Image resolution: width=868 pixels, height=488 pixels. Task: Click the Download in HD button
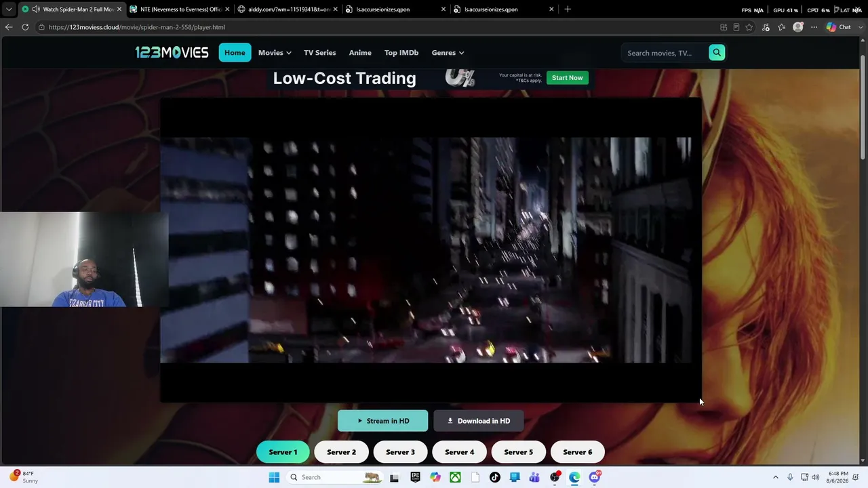click(479, 421)
